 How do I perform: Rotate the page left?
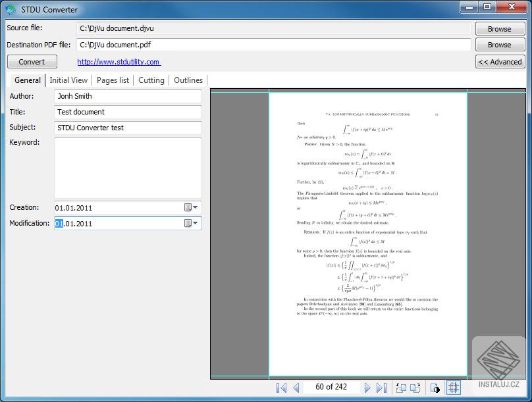(x=402, y=388)
